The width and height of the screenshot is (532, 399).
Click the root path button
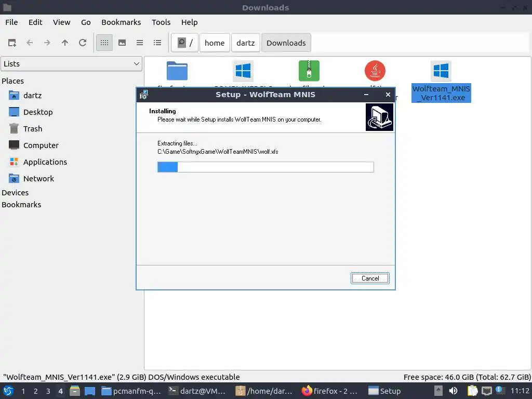pyautogui.click(x=184, y=43)
